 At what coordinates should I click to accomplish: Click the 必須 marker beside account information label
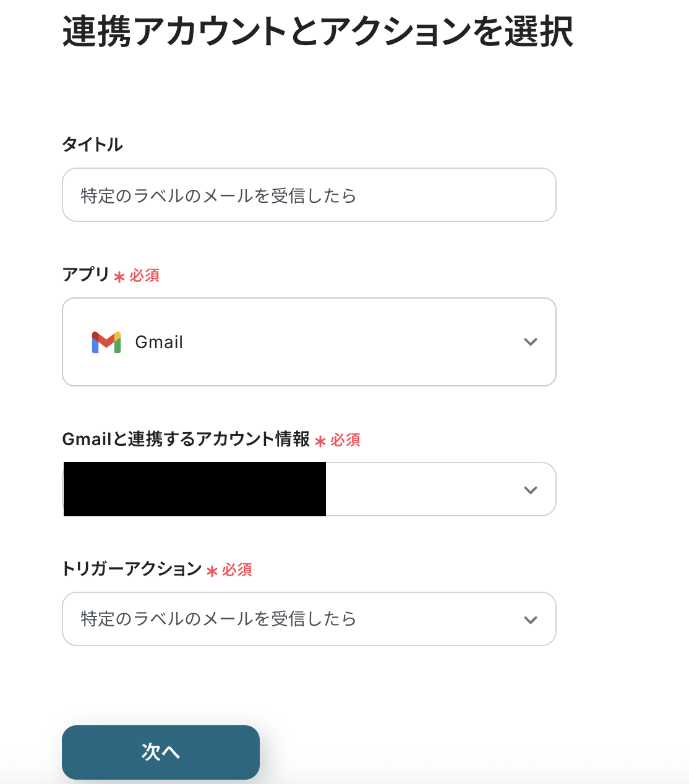[345, 440]
